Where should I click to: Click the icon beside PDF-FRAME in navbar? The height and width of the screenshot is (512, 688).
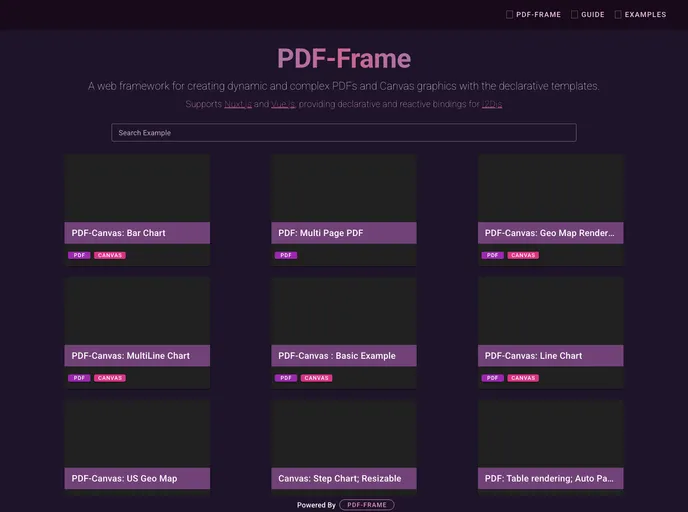click(509, 14)
